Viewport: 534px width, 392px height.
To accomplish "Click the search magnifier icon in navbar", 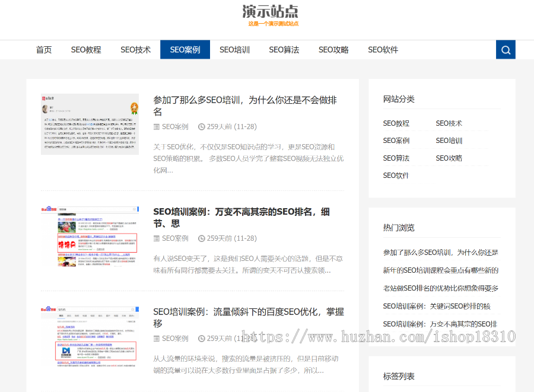I will coord(506,50).
